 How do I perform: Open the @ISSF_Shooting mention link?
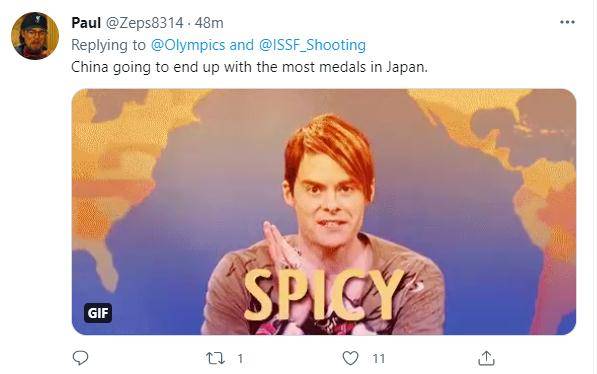tap(312, 45)
